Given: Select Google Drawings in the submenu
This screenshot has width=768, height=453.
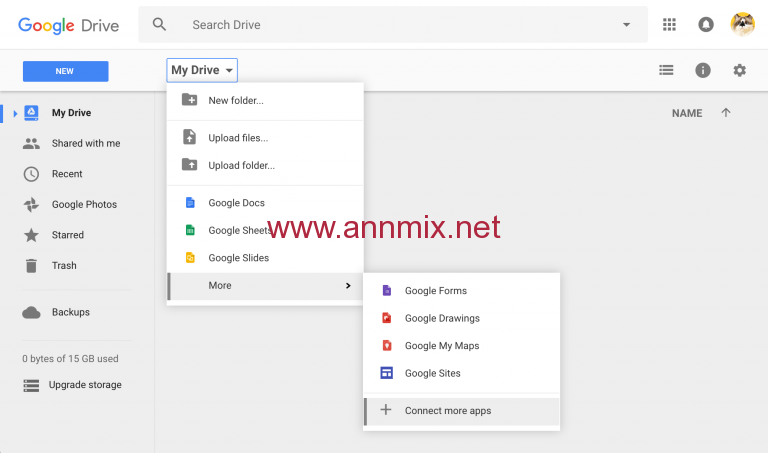Looking at the screenshot, I should (x=461, y=318).
